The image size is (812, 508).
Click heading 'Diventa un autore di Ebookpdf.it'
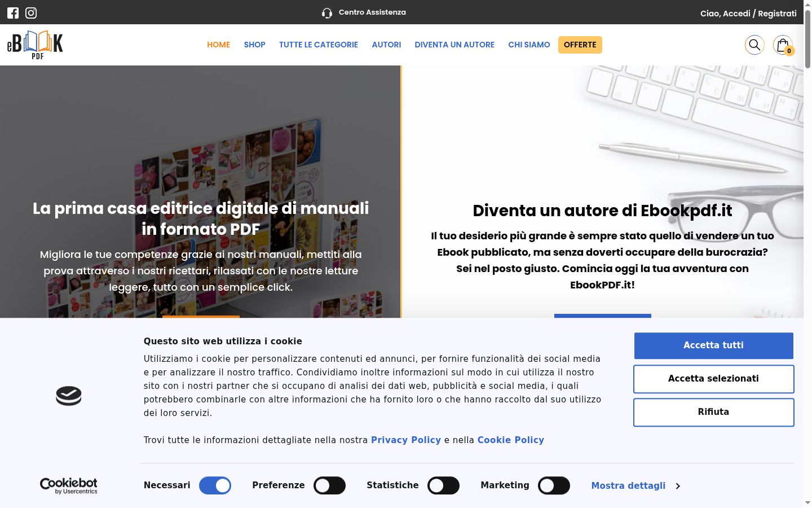(x=602, y=211)
